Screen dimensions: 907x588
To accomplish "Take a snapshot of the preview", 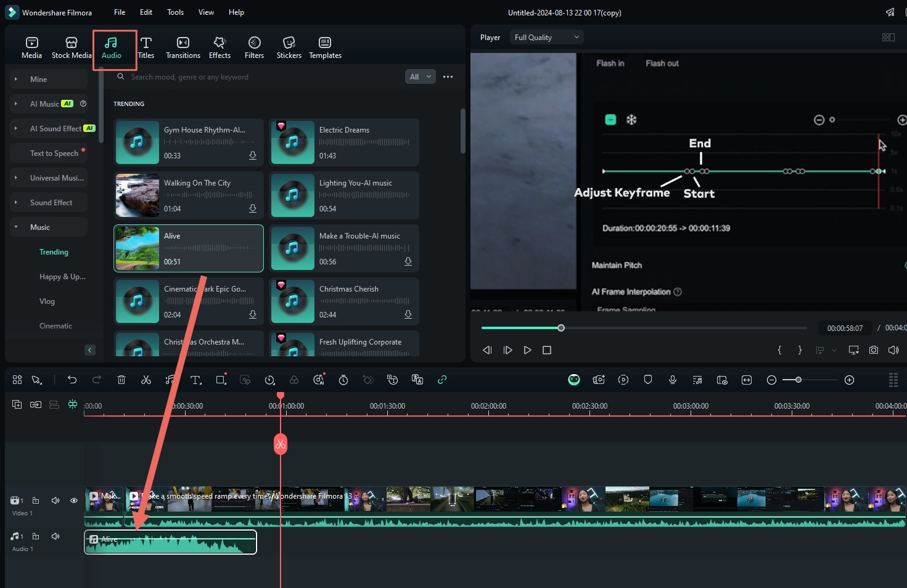I will pos(874,350).
